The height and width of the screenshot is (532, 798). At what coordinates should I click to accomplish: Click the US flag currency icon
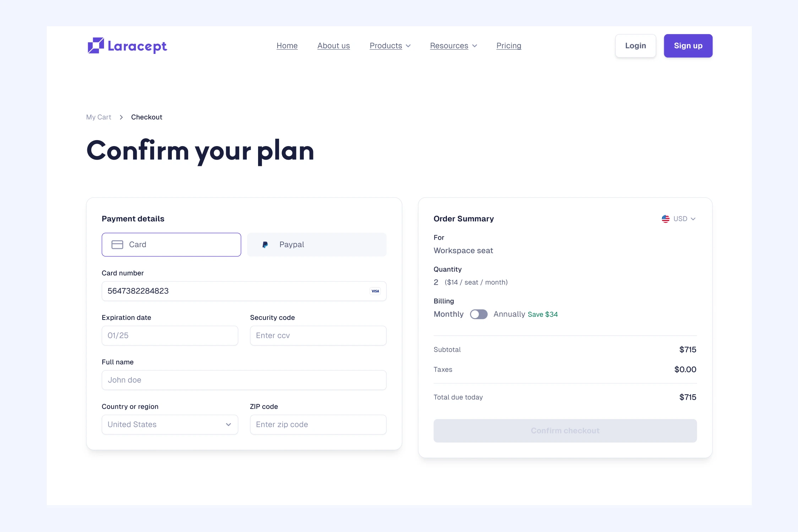[666, 219]
